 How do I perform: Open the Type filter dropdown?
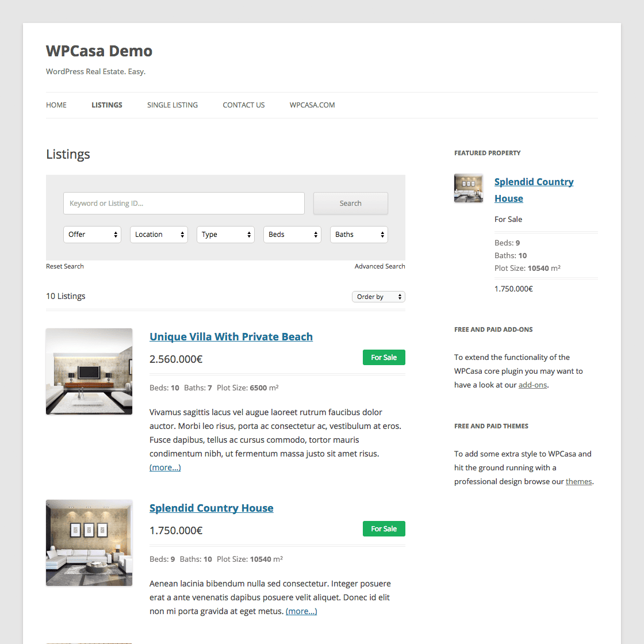pyautogui.click(x=225, y=234)
